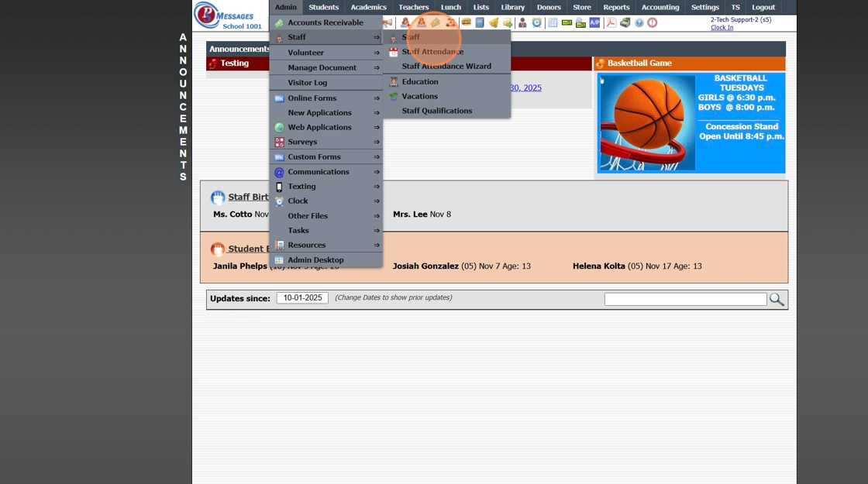The height and width of the screenshot is (484, 868).
Task: Click the Testing announcement icon
Action: point(212,64)
